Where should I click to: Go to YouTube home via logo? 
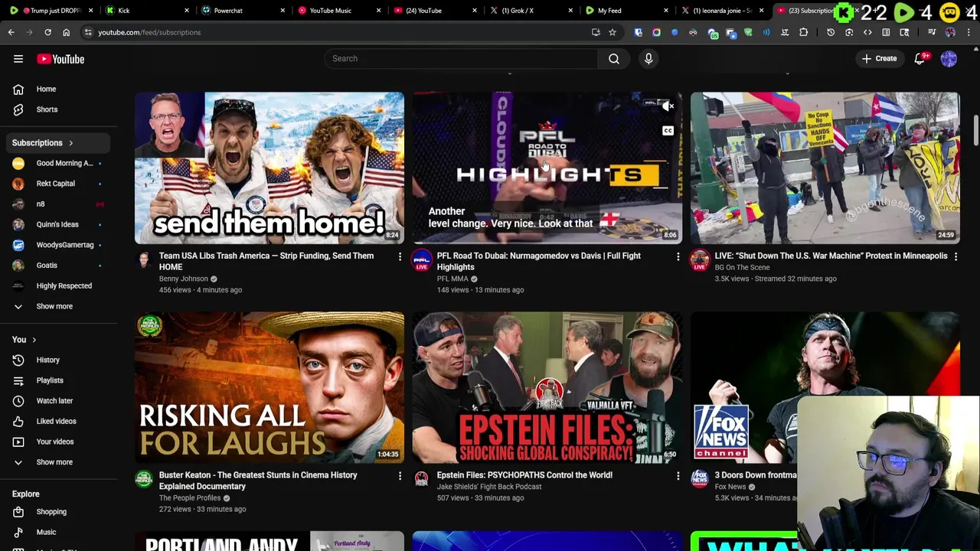pyautogui.click(x=60, y=59)
